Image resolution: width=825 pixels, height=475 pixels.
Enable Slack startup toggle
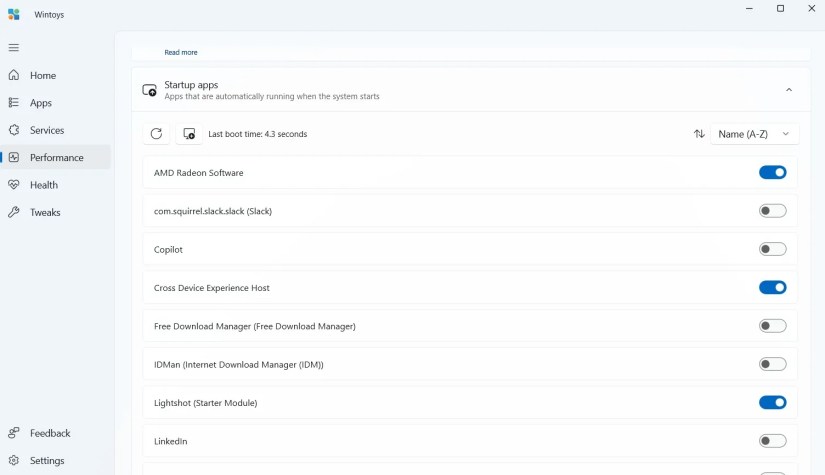tap(772, 211)
